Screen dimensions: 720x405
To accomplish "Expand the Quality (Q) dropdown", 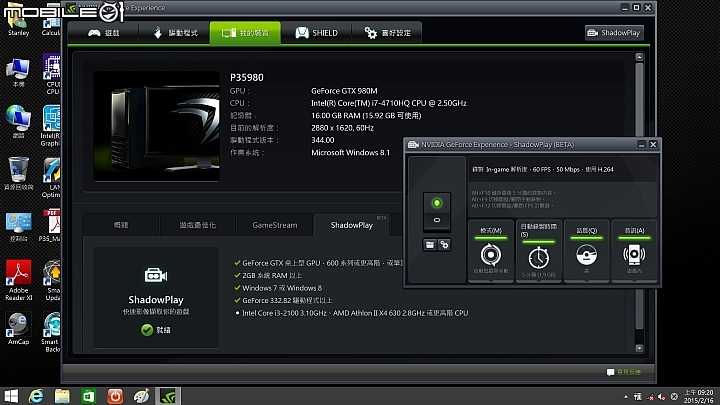I will (586, 251).
